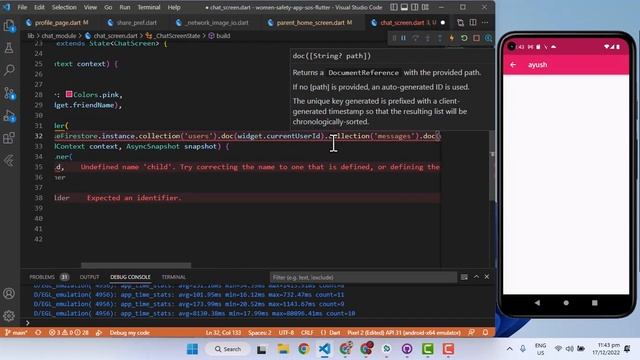
Task: Change the CRLF line ending setting
Action: point(307,333)
